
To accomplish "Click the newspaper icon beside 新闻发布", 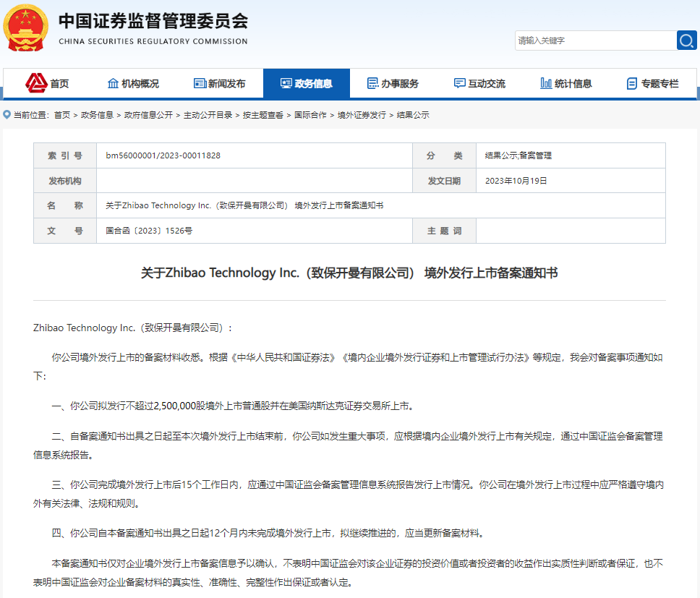I will [x=200, y=83].
